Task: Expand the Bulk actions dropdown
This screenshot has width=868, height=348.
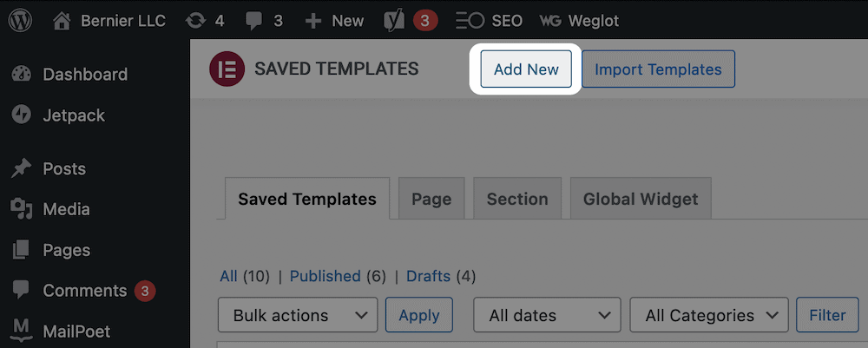Action: (298, 315)
